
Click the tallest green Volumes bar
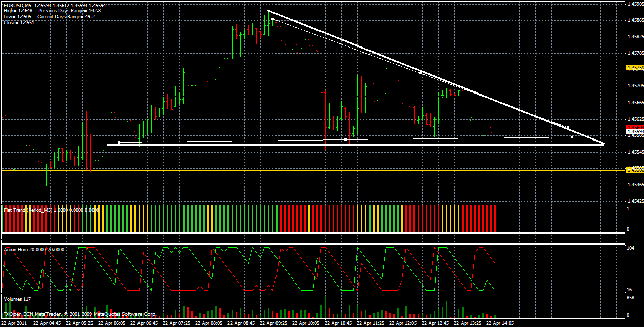(325, 303)
